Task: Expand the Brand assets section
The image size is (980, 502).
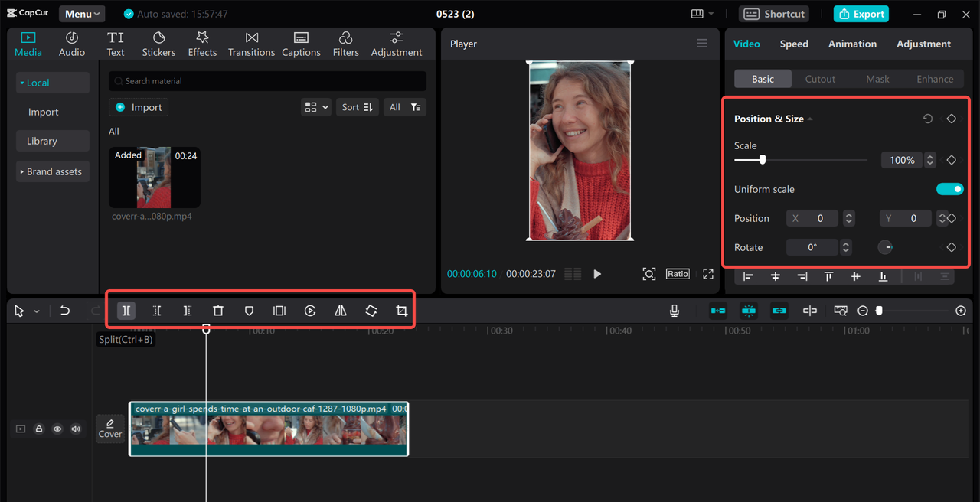Action: pos(53,171)
